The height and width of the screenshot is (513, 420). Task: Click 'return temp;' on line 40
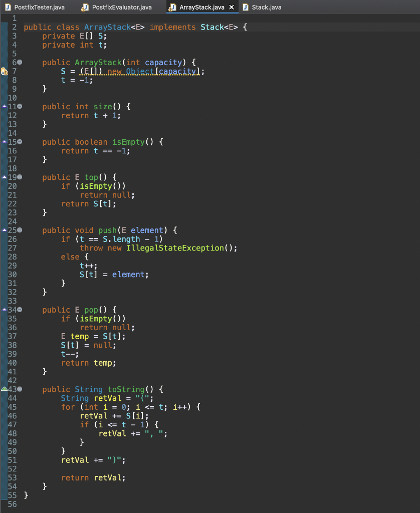pyautogui.click(x=88, y=363)
